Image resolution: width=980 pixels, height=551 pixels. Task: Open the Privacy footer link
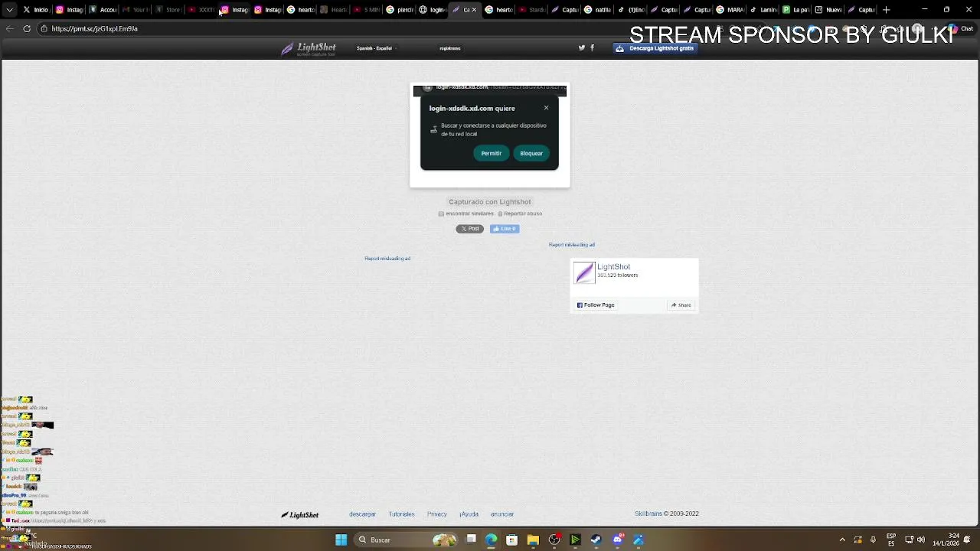click(437, 514)
